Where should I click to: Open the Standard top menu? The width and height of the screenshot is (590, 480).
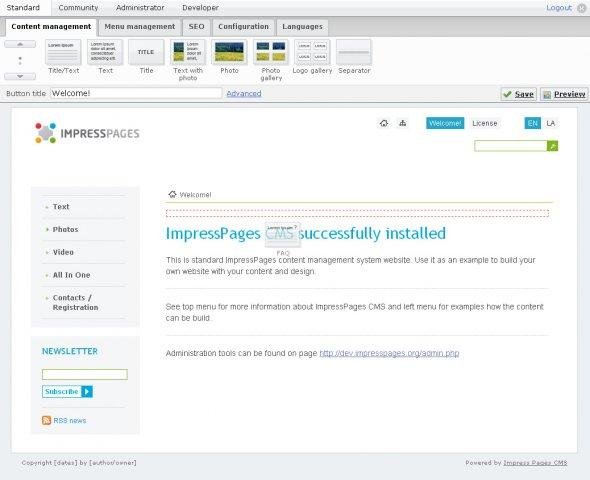[x=23, y=8]
